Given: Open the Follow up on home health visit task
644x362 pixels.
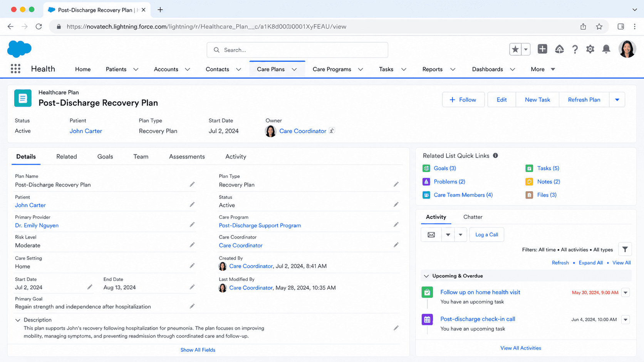Looking at the screenshot, I should (x=480, y=292).
